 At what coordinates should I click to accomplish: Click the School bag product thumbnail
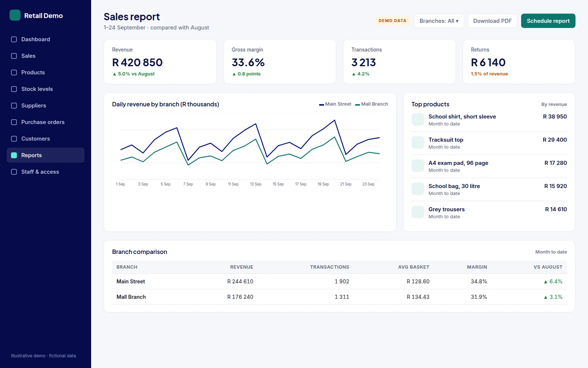[x=418, y=189]
